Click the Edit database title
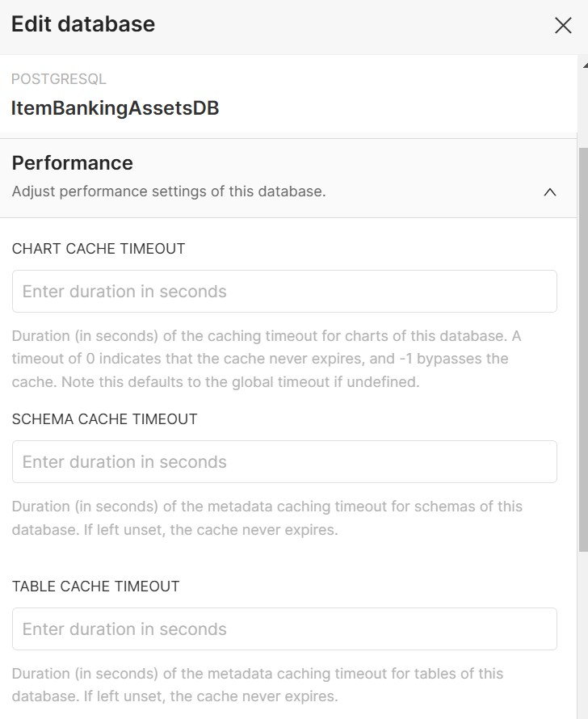Image resolution: width=588 pixels, height=719 pixels. click(83, 24)
